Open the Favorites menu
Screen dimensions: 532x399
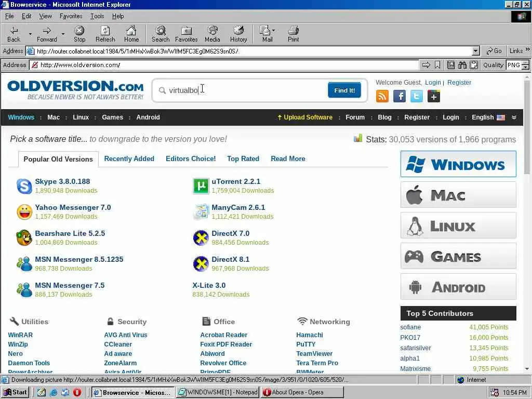(x=71, y=16)
